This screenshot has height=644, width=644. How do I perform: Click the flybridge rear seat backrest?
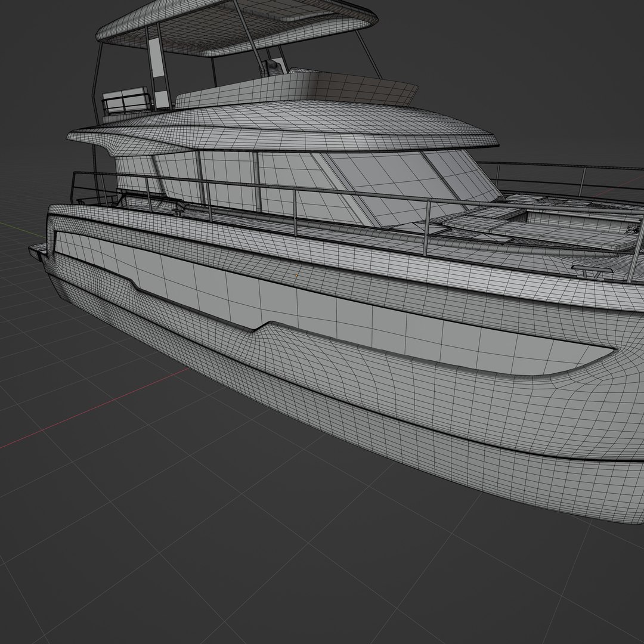pos(125,99)
